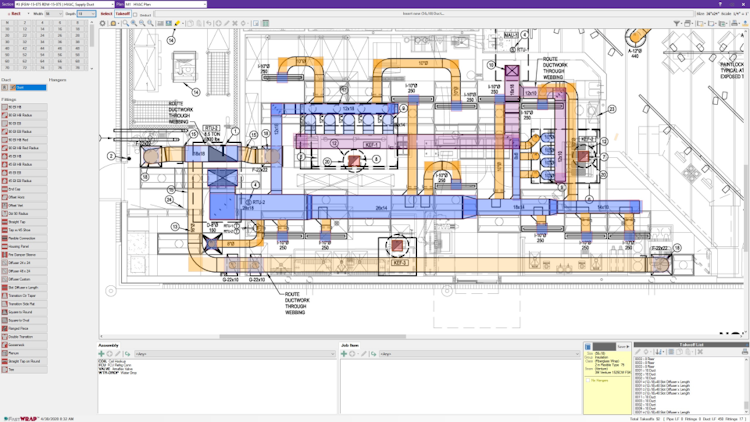The image size is (750, 422).
Task: Open the Job Item filter Any dropdown
Action: coord(479,354)
